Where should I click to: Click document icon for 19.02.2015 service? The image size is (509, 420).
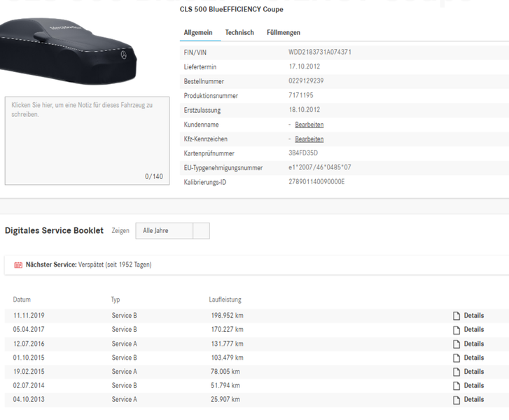tap(456, 372)
